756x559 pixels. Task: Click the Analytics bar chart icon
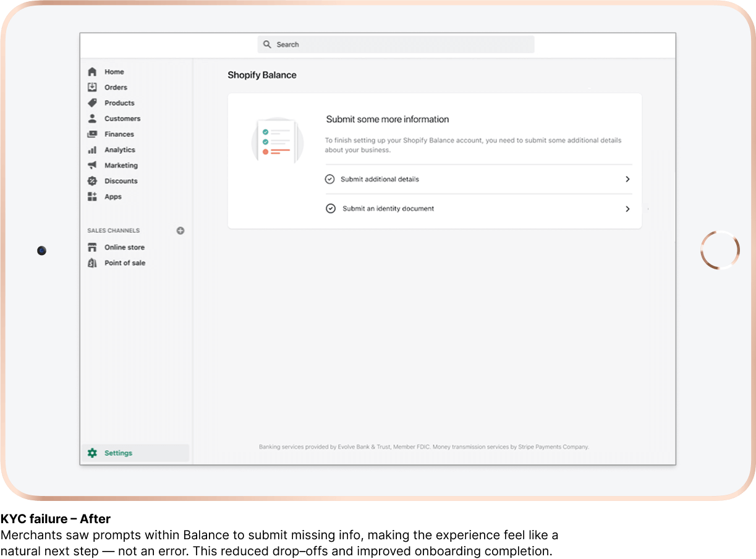point(92,149)
